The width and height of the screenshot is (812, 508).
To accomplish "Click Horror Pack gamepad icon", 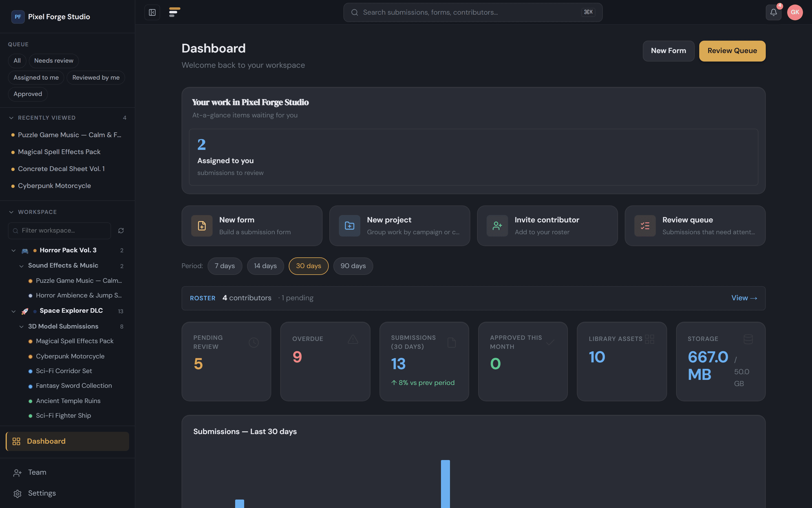I will tap(25, 251).
